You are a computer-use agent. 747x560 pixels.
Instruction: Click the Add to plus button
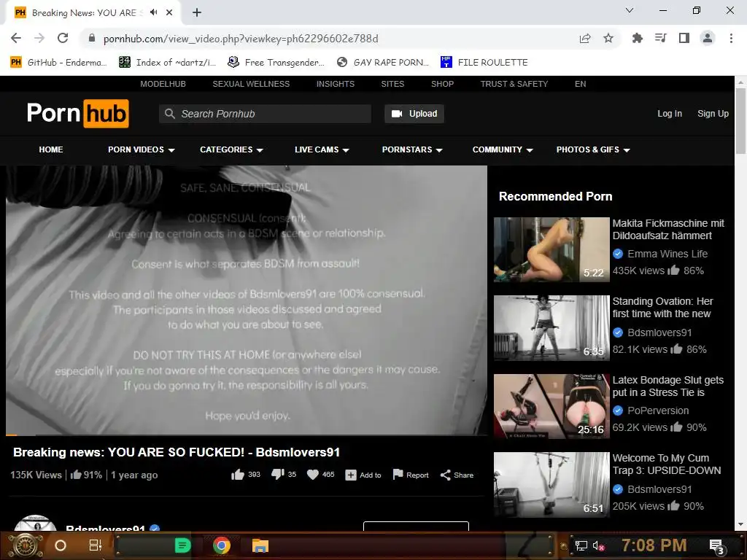pyautogui.click(x=351, y=475)
